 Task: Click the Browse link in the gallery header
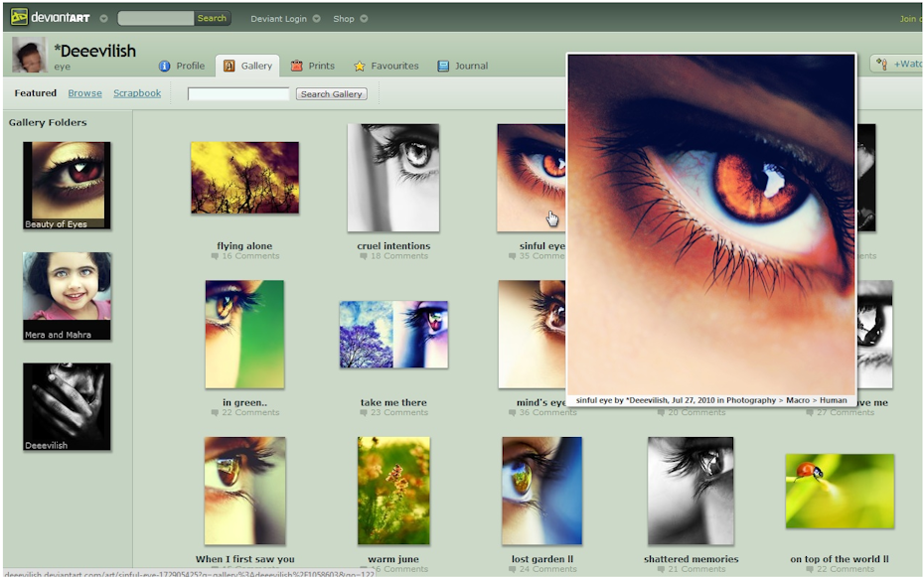point(84,92)
